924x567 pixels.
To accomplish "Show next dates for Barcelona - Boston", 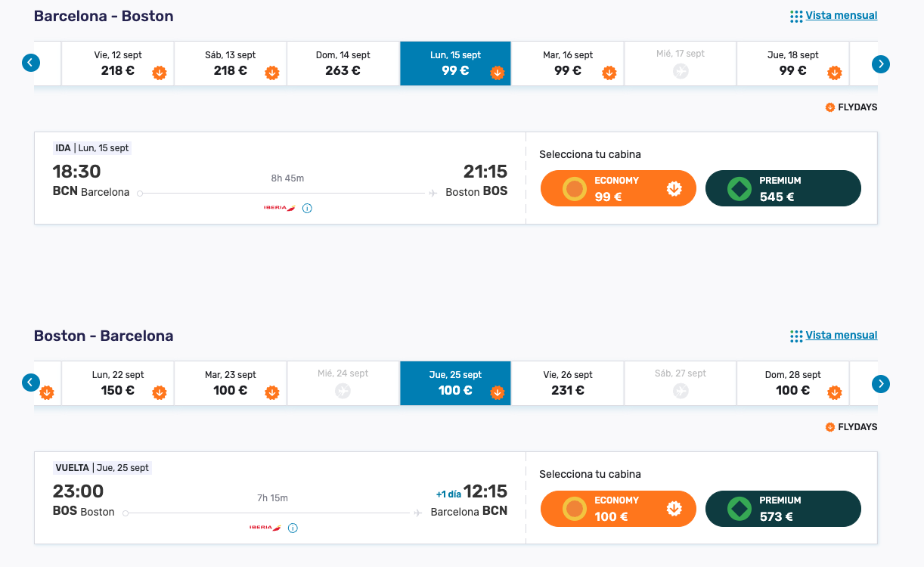I will (x=880, y=64).
